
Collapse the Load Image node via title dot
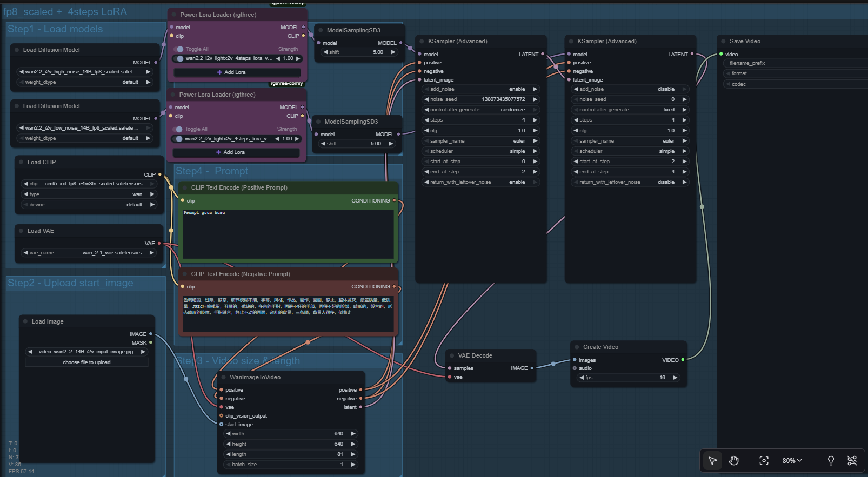(25, 321)
